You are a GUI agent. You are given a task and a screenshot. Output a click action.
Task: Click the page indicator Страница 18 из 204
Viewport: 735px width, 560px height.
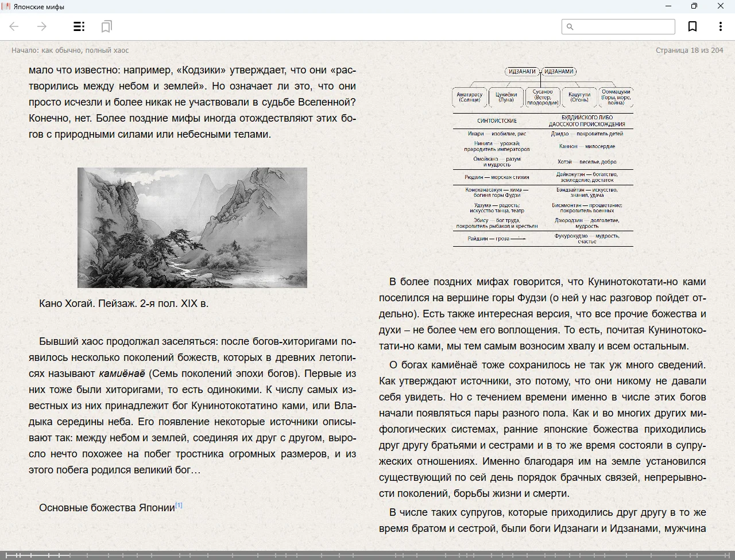coord(689,50)
